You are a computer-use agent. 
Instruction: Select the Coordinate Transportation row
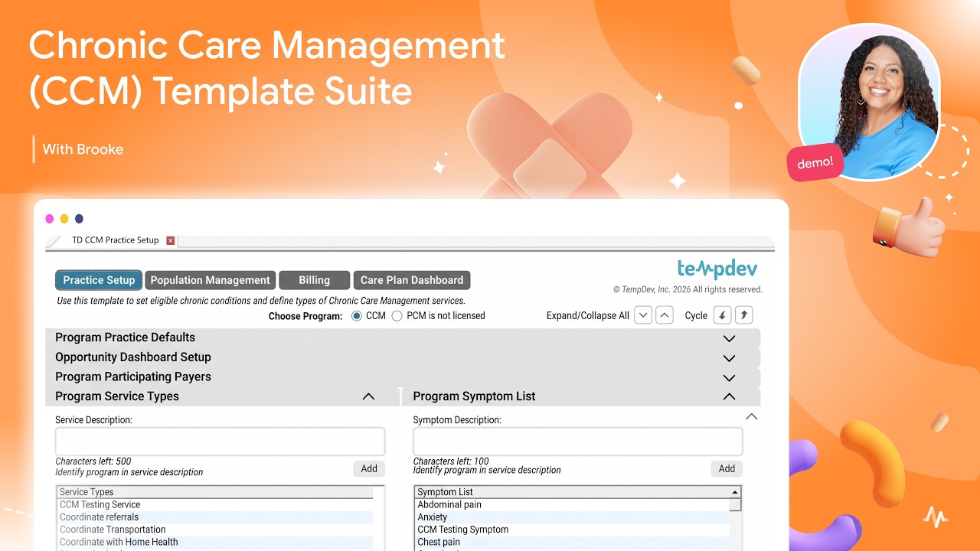pyautogui.click(x=214, y=530)
